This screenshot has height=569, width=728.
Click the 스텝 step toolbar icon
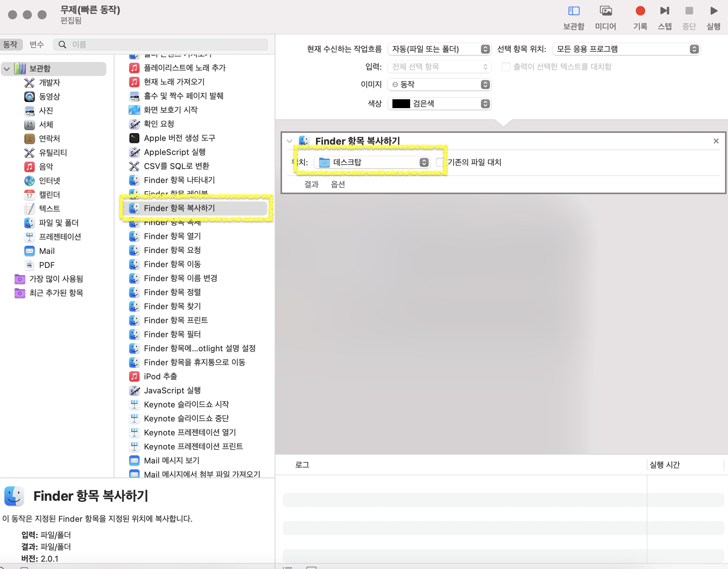pos(665,11)
